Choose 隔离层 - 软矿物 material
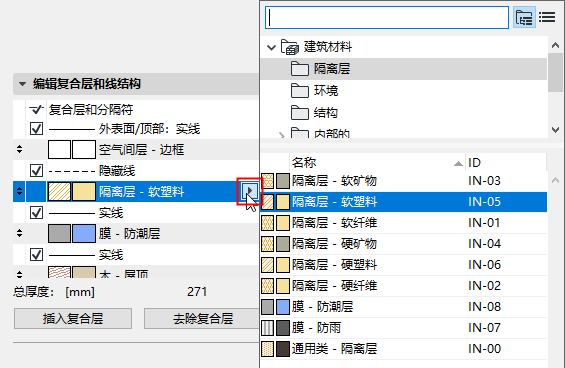The height and width of the screenshot is (368, 565). tap(404, 181)
